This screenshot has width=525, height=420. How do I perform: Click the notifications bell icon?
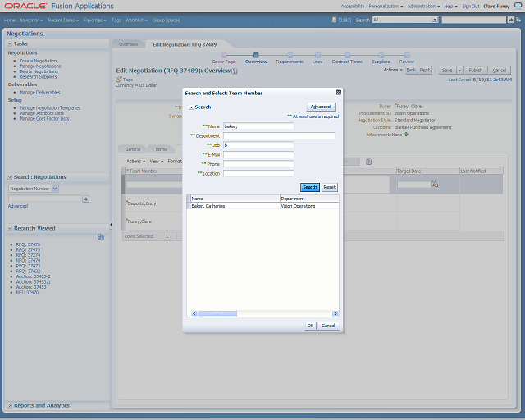(x=334, y=20)
